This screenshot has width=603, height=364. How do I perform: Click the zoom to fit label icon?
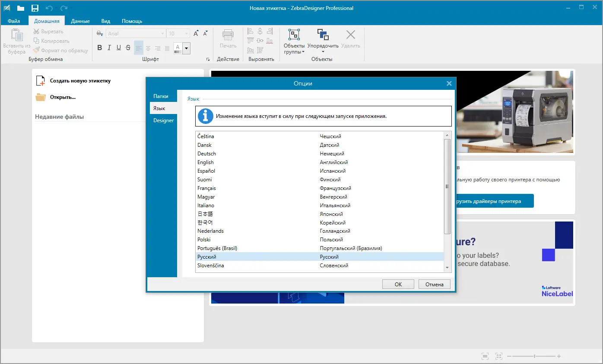[x=485, y=356]
